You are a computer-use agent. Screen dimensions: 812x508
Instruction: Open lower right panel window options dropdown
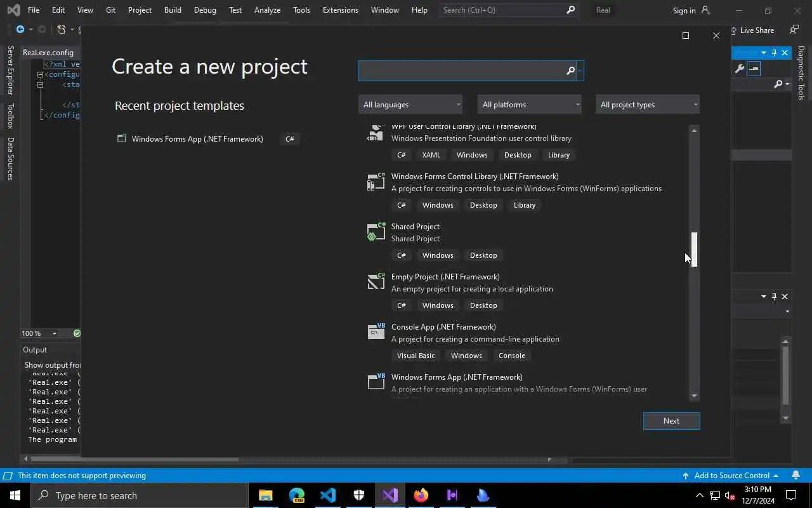[763, 297]
